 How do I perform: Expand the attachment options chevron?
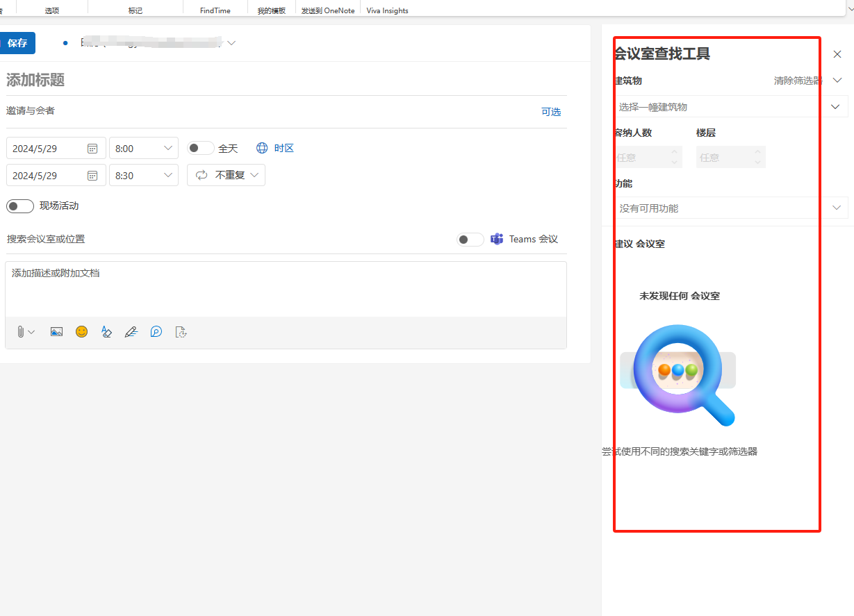tap(31, 333)
